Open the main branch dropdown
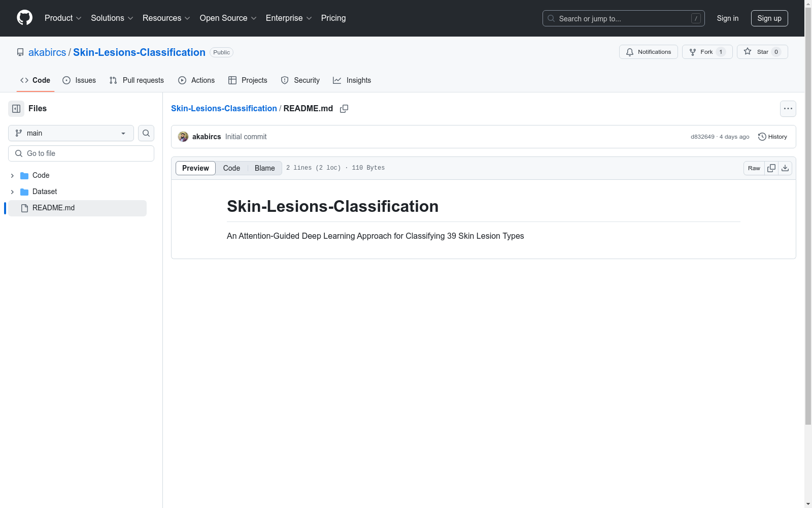 71,133
